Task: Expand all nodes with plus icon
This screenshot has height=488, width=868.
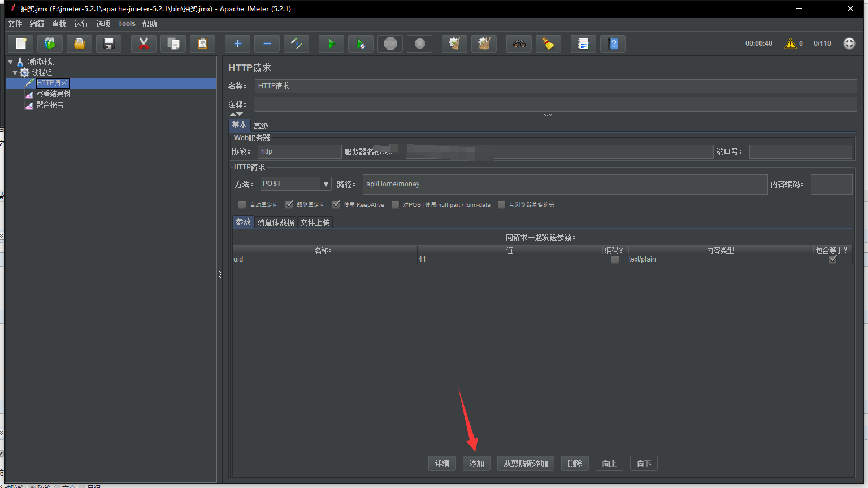Action: coord(238,43)
